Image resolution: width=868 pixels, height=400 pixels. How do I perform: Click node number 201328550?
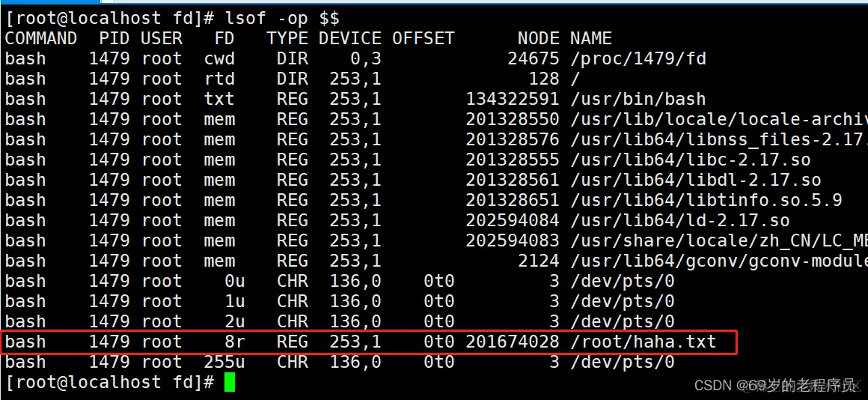point(512,119)
